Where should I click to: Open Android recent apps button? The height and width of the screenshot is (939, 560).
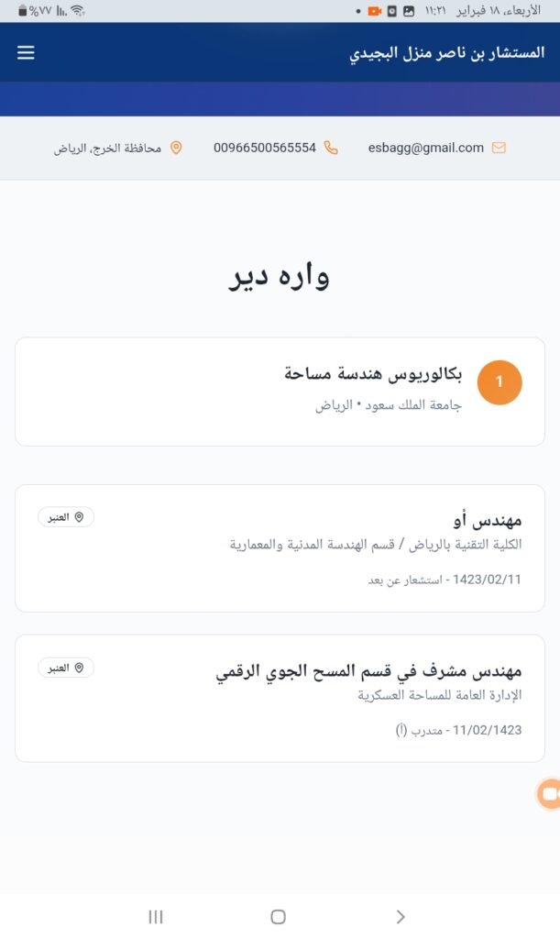tap(156, 916)
